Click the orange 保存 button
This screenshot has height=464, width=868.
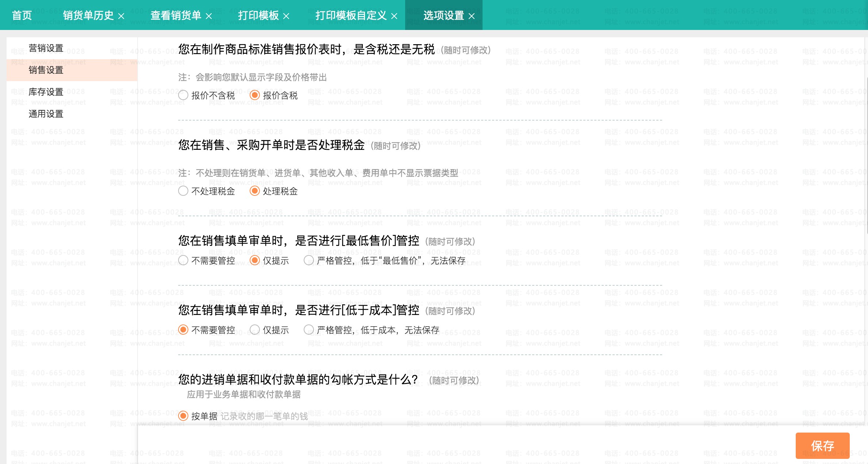822,446
